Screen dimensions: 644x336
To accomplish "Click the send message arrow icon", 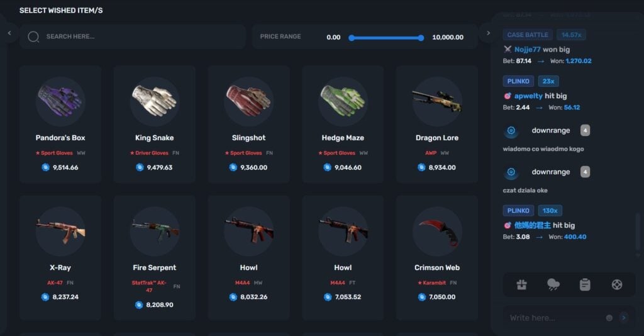I will coord(623,318).
